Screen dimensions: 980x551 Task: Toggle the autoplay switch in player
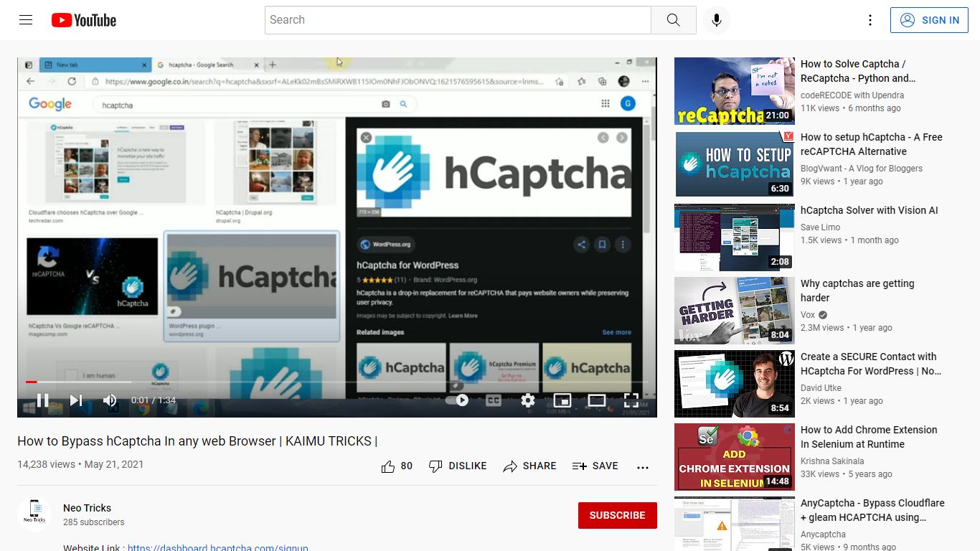click(x=457, y=400)
